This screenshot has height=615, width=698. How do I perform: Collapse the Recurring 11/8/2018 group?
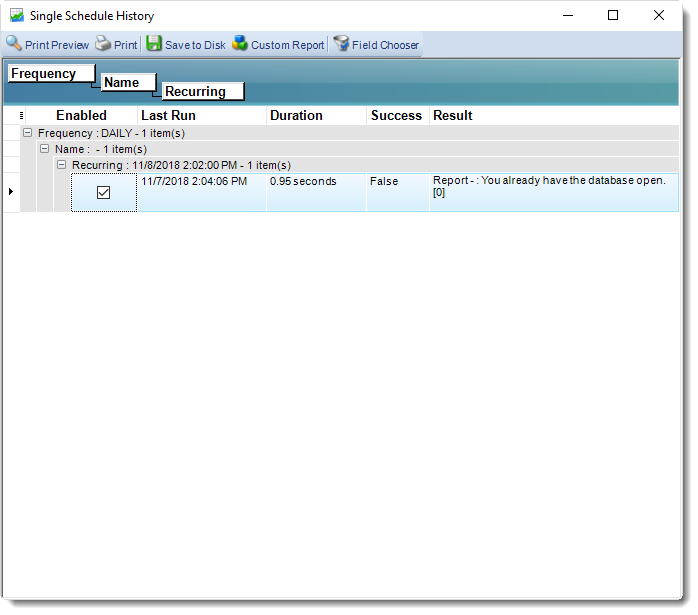point(61,165)
